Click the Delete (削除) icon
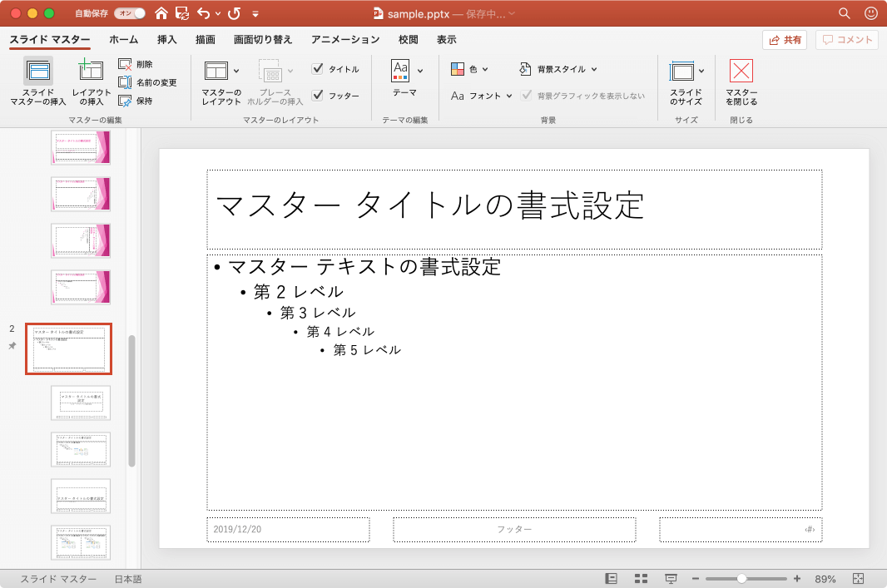Viewport: 887px width, 588px height. pyautogui.click(x=125, y=64)
